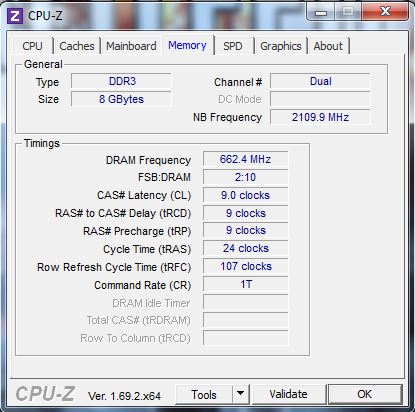The image size is (415, 412).
Task: Open the SPD tab
Action: [233, 46]
